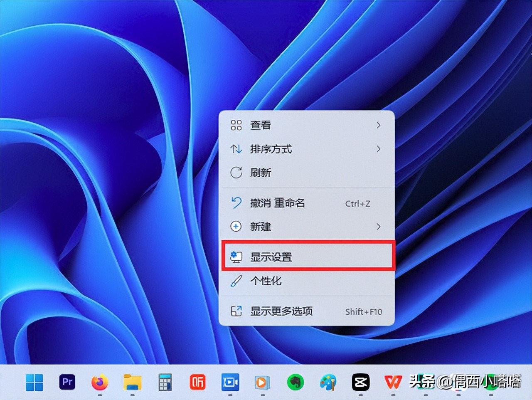The height and width of the screenshot is (400, 532).
Task: Click the display settings monitor icon
Action: coord(236,257)
